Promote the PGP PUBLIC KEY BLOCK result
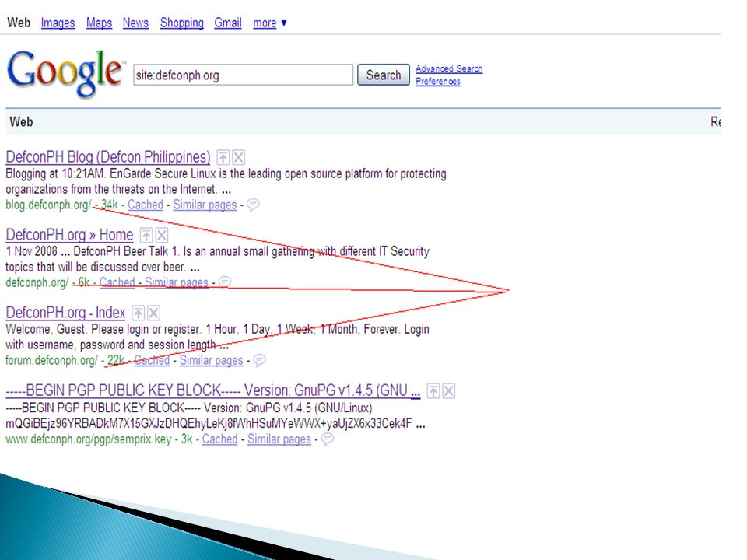747x560 pixels. (433, 391)
